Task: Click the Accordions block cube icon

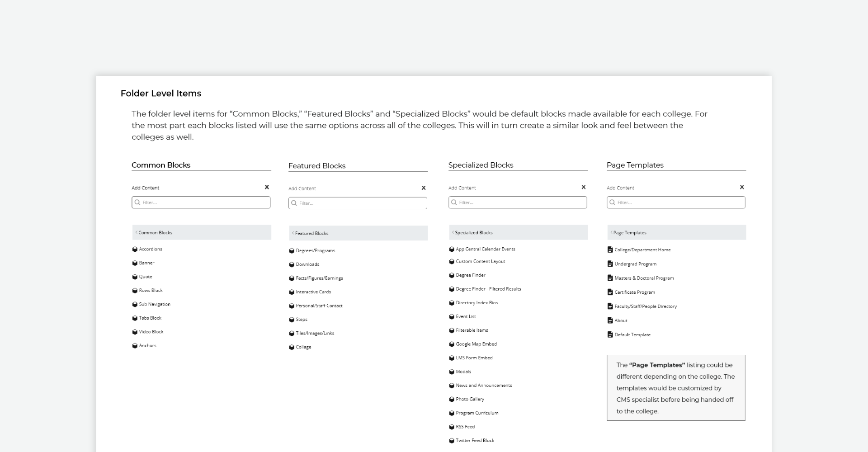Action: pos(135,249)
